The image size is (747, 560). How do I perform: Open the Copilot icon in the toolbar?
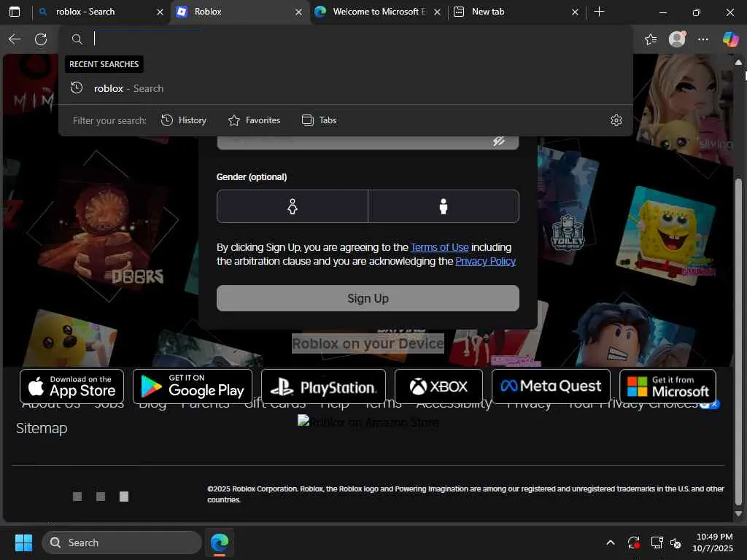[x=729, y=39]
